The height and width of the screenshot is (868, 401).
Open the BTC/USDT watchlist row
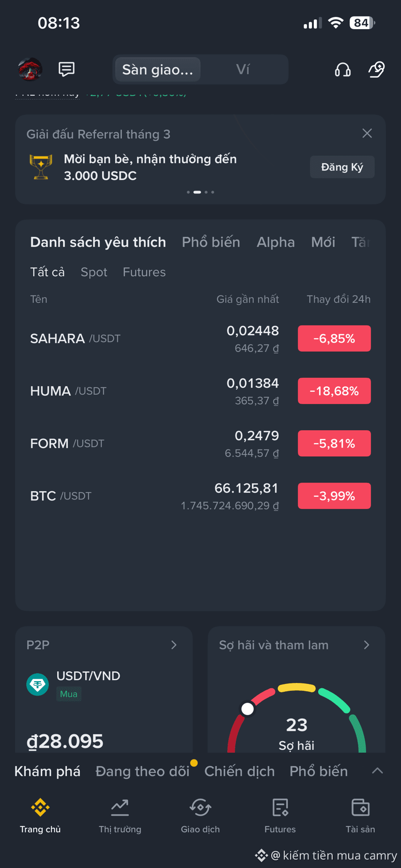point(200,496)
